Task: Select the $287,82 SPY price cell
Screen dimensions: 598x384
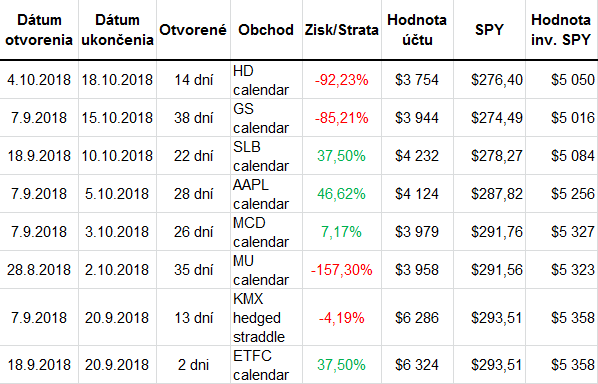Action: click(x=489, y=194)
